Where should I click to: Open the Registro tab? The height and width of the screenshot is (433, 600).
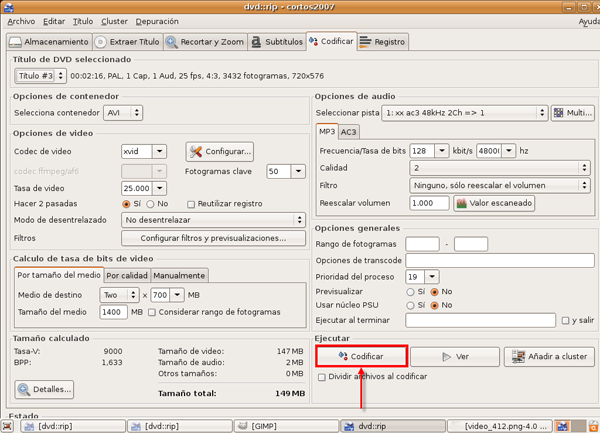[382, 42]
